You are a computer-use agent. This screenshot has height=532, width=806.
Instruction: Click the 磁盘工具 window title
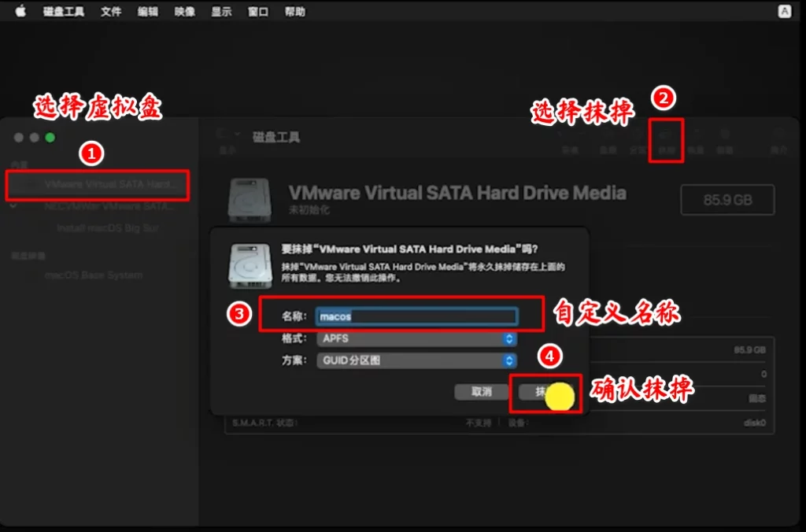pyautogui.click(x=276, y=137)
